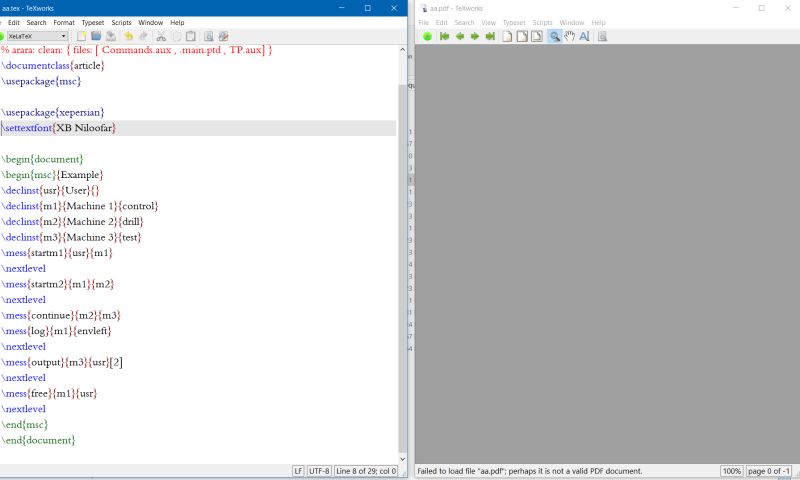Click on \mess{log}{m1}{envleft} line

pyautogui.click(x=56, y=331)
